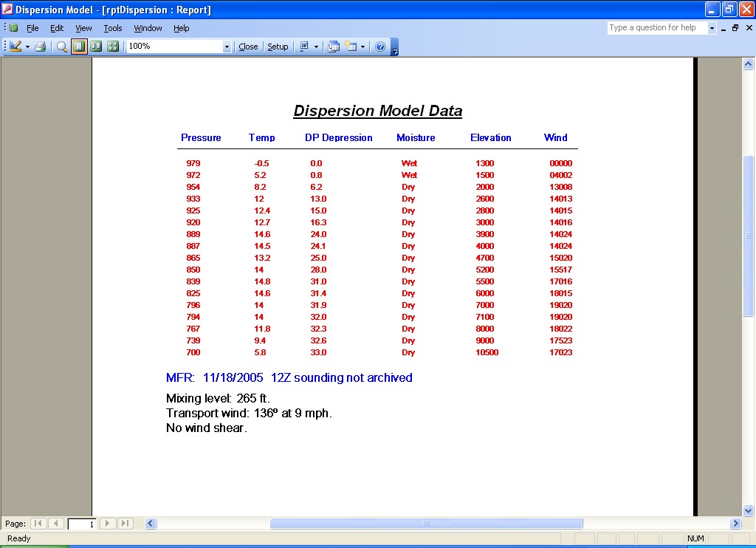Click the OfficeLinks Word icon

(304, 47)
